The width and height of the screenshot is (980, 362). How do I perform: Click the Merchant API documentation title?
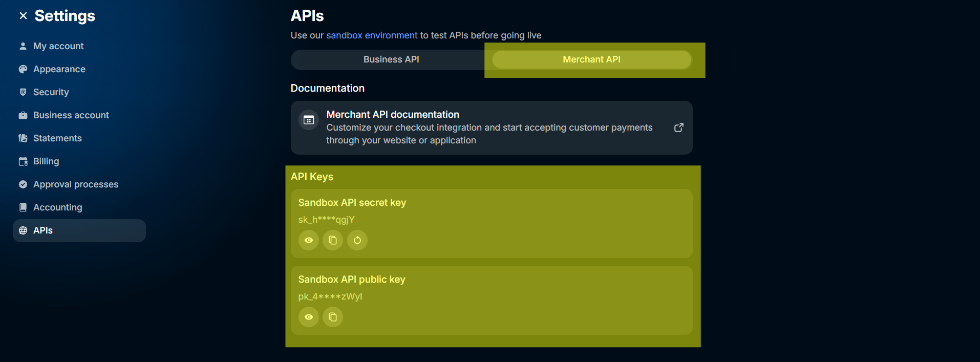click(x=393, y=115)
